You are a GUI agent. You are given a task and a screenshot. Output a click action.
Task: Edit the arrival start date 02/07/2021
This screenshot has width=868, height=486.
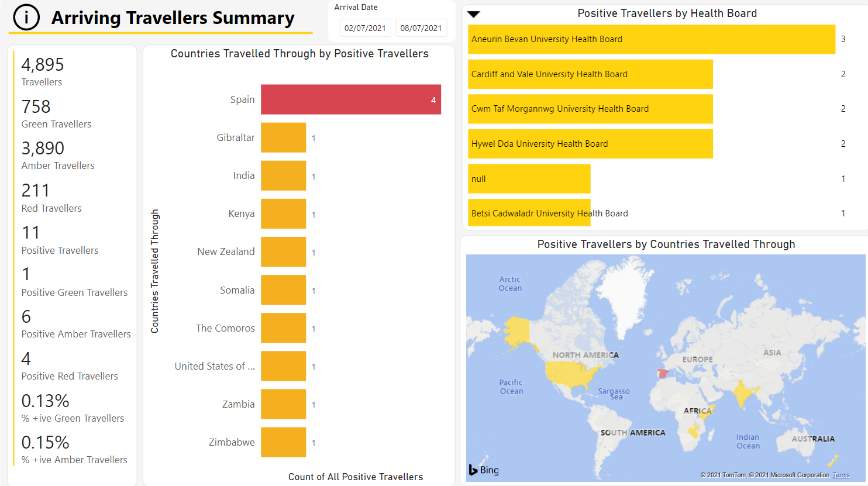tap(365, 28)
